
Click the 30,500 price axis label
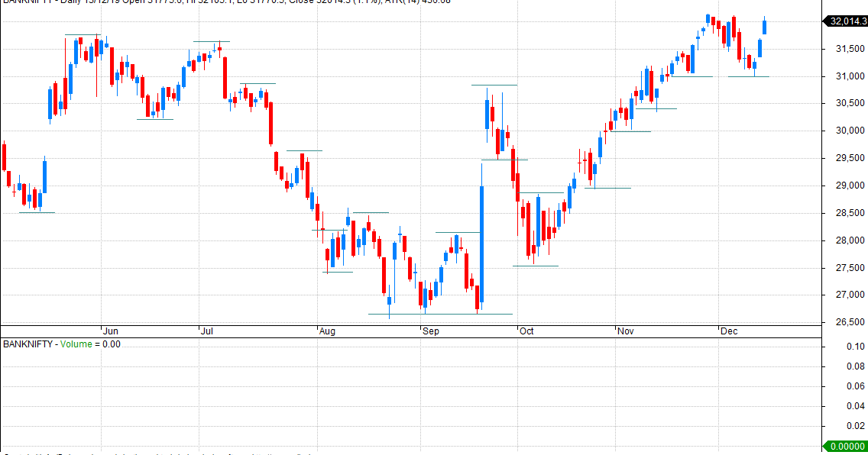(850, 103)
